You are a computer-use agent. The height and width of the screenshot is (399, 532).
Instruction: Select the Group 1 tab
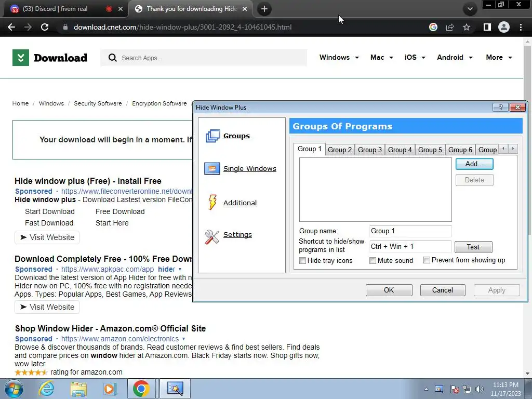point(310,149)
